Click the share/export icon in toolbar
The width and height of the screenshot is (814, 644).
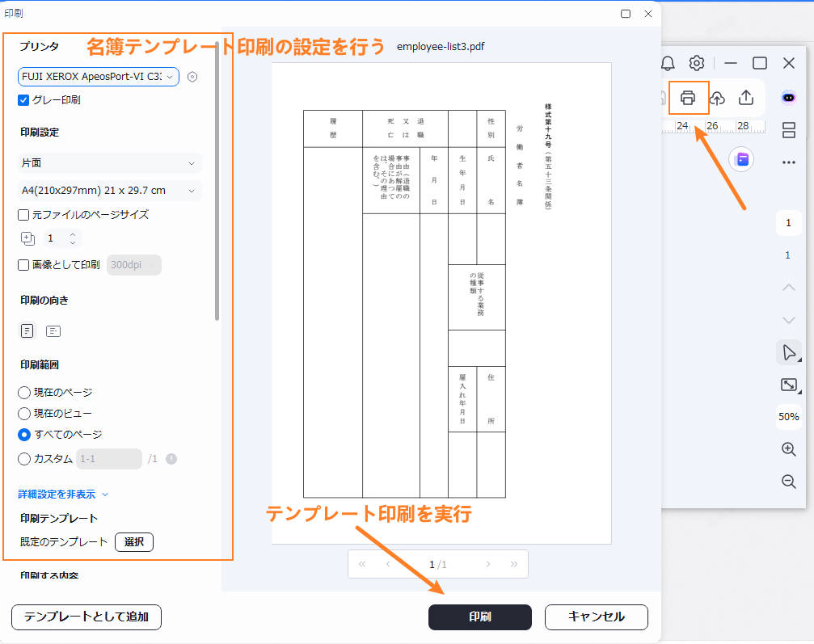pos(746,98)
